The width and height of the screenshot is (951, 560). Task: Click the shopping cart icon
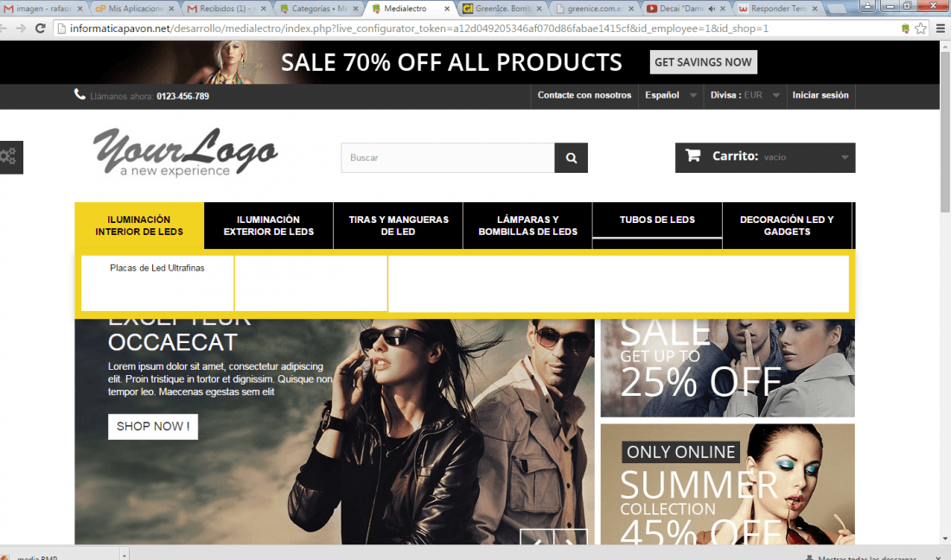[x=693, y=156]
